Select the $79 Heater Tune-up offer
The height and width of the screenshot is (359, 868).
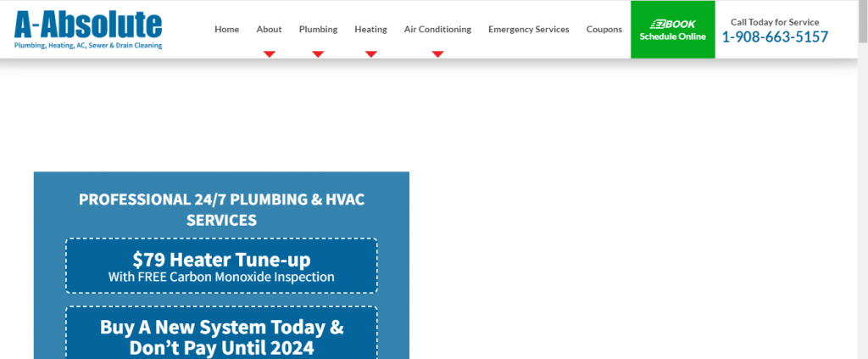tap(221, 266)
